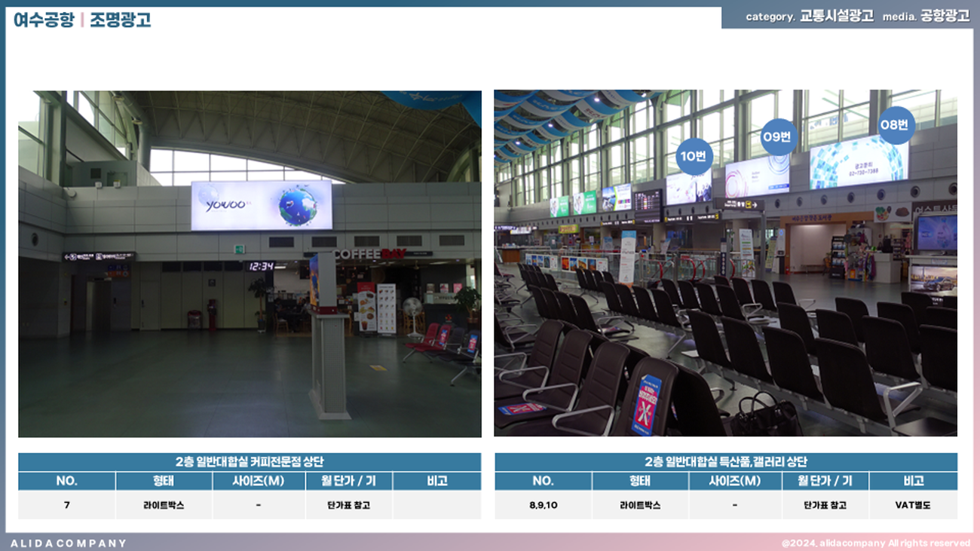The height and width of the screenshot is (551, 980).
Task: Click the 09번 circular badge
Action: 779,137
